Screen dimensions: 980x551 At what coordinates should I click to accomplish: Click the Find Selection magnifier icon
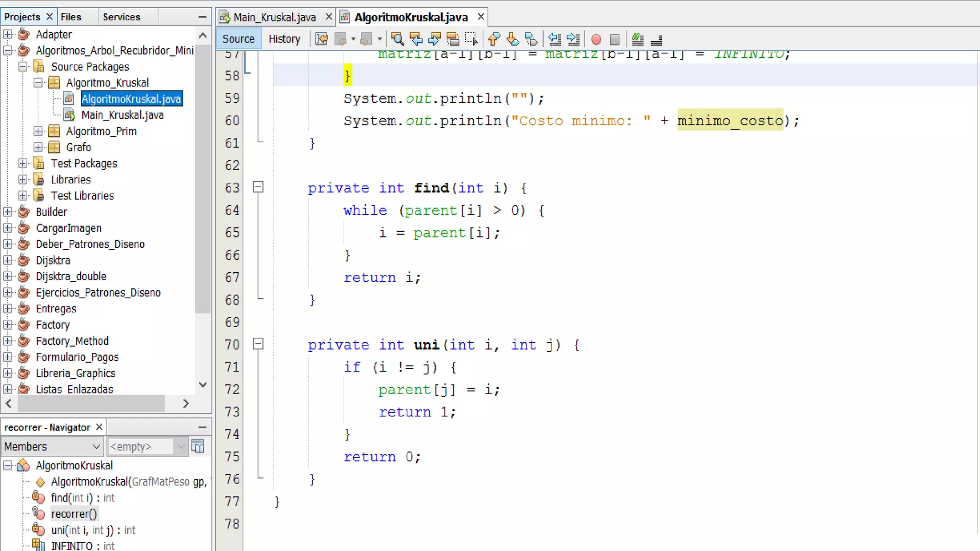(x=397, y=39)
